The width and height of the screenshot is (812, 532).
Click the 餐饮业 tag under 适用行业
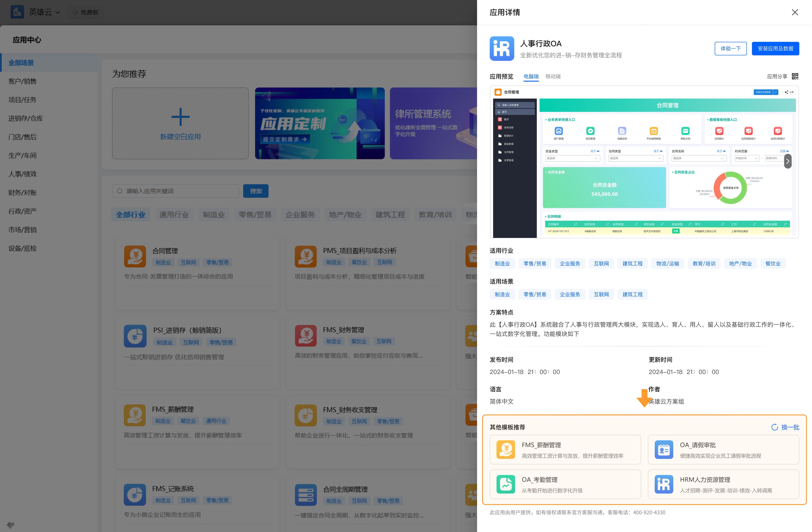[773, 263]
